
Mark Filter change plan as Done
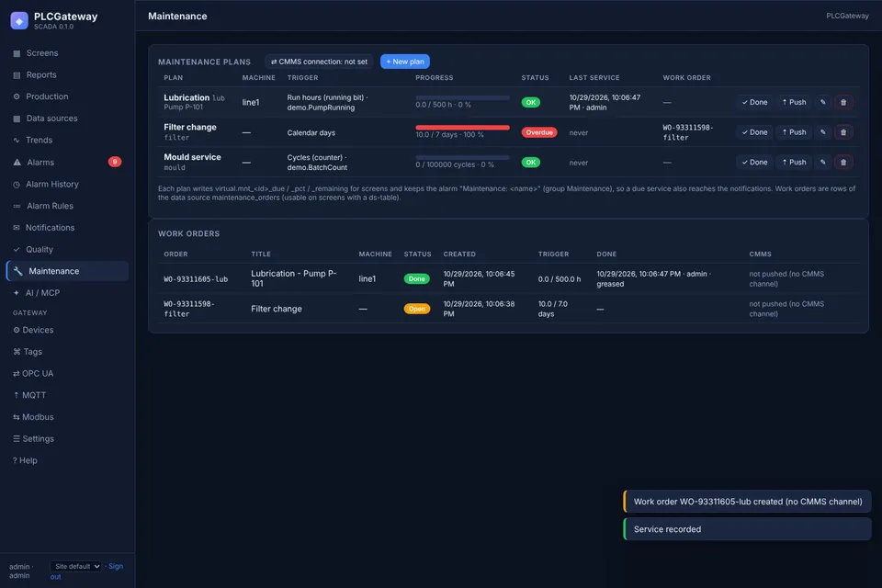tap(754, 132)
